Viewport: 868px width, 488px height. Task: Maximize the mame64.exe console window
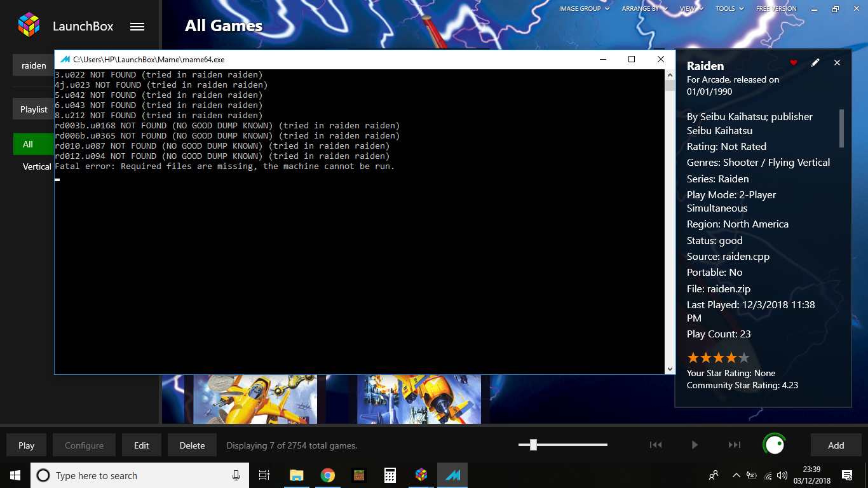632,59
